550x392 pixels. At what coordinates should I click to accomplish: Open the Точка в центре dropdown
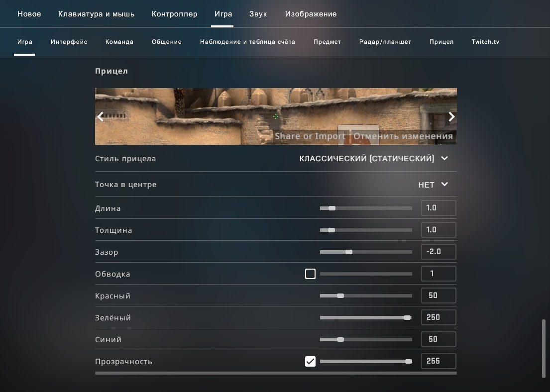pos(433,185)
